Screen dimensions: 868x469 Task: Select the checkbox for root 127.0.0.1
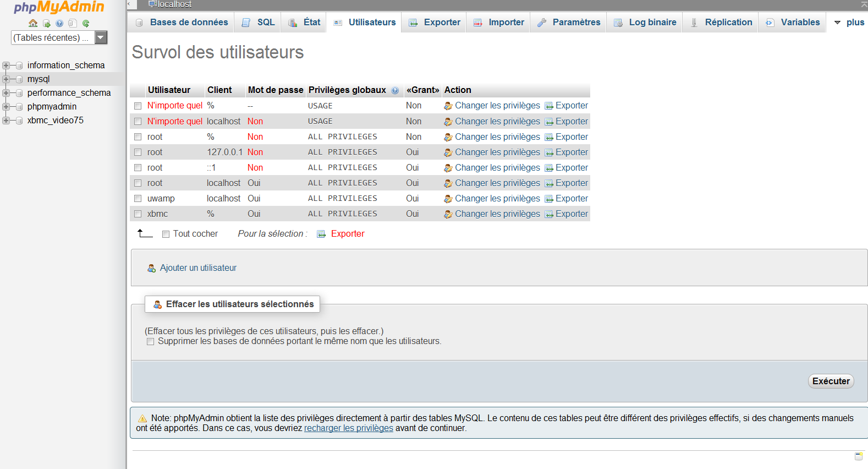tap(138, 152)
